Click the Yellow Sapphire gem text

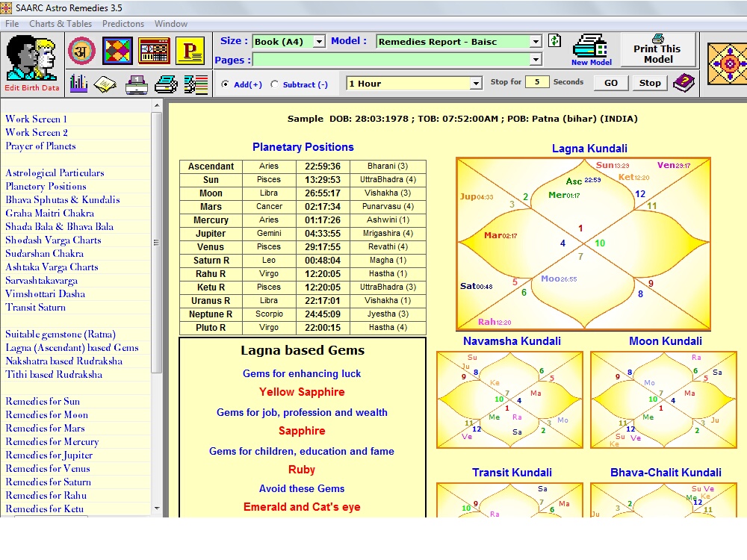pyautogui.click(x=302, y=392)
